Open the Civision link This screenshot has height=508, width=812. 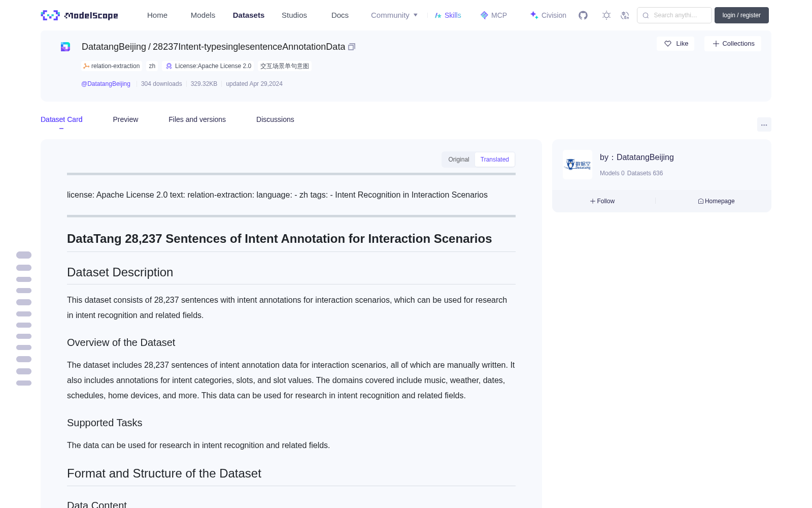pos(554,15)
